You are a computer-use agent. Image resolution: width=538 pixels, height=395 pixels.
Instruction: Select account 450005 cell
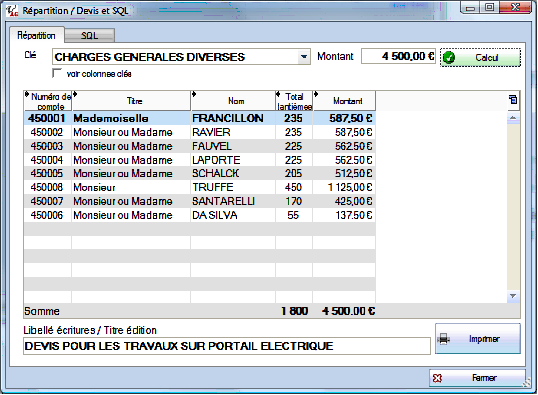pyautogui.click(x=48, y=173)
